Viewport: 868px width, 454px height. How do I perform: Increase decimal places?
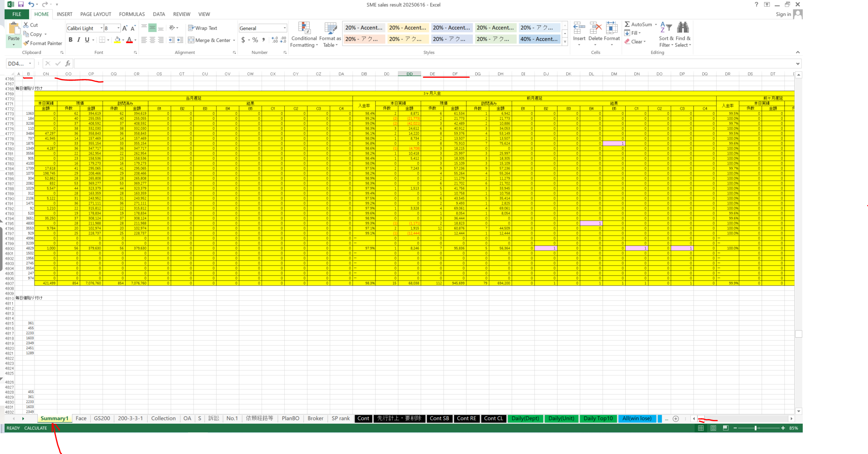275,40
